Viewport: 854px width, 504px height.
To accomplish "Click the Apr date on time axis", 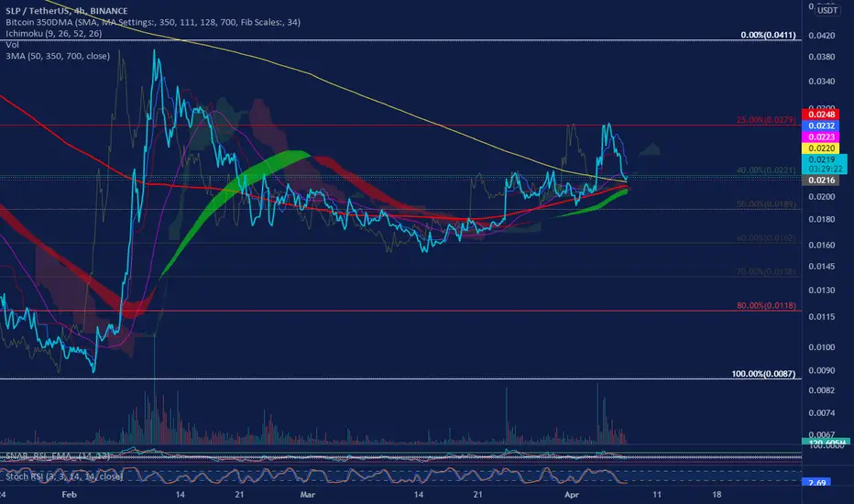I will click(x=572, y=495).
